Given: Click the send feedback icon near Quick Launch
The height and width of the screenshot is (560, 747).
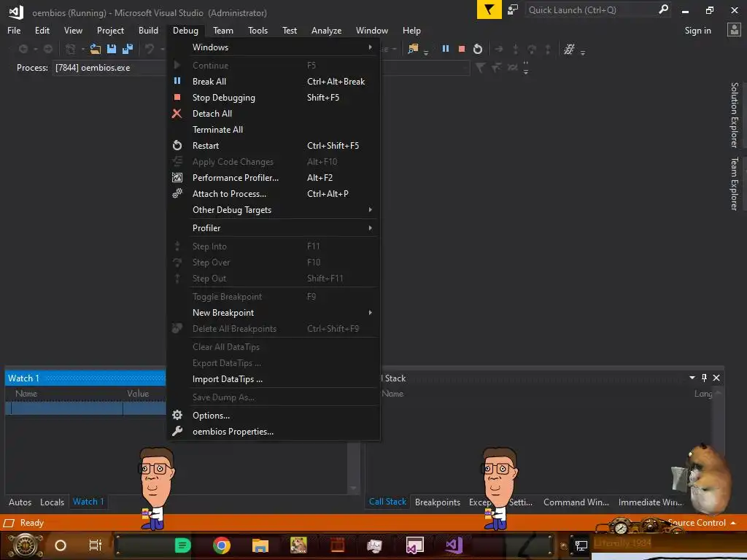Looking at the screenshot, I should tap(513, 9).
